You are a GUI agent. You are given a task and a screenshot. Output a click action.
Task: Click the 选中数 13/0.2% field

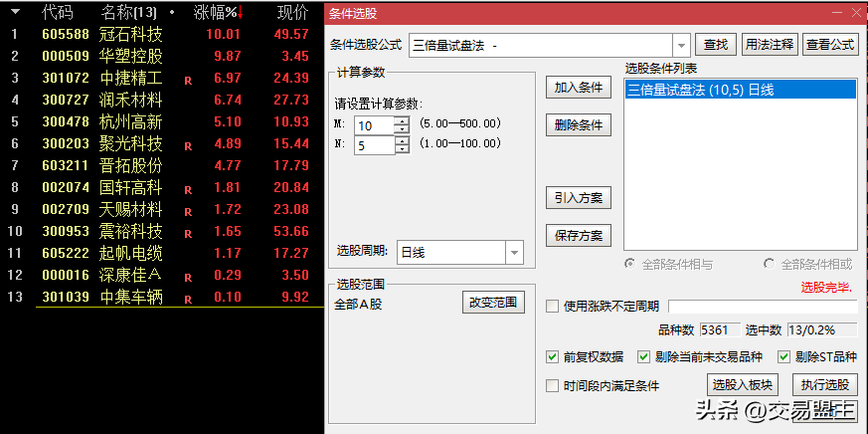821,330
